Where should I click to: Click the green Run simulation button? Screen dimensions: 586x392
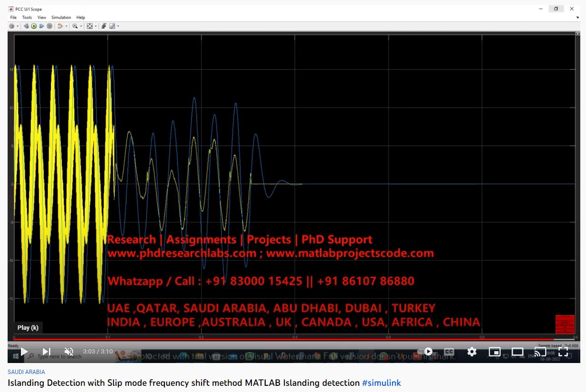[x=34, y=26]
